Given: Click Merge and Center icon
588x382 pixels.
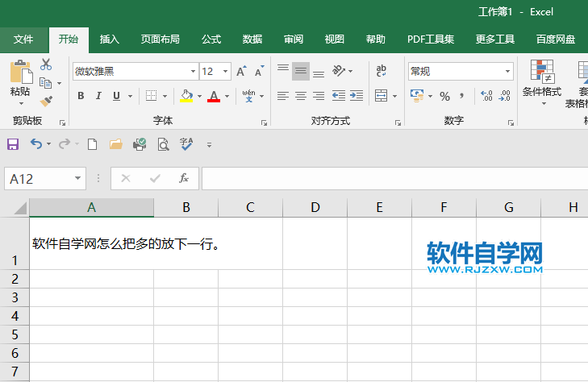Looking at the screenshot, I should coord(381,96).
